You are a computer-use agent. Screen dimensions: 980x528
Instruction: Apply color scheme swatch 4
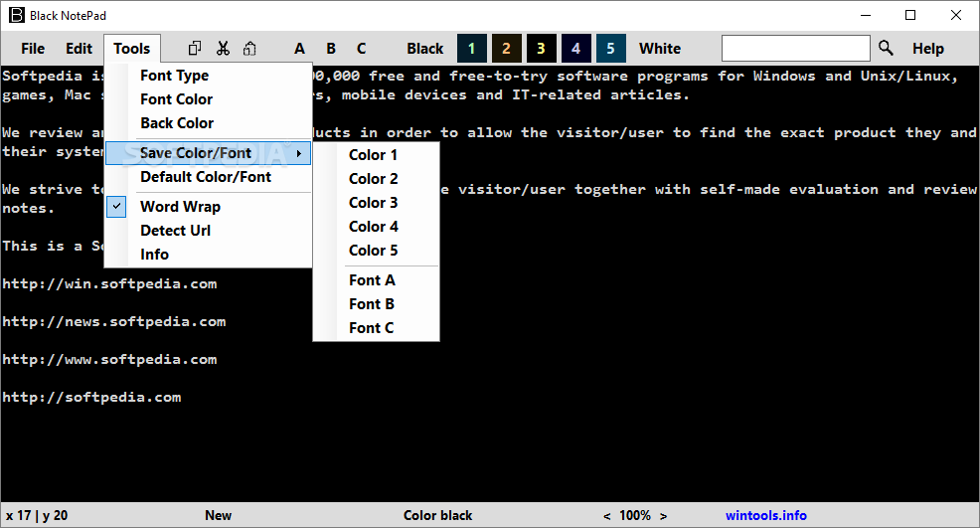tap(576, 48)
